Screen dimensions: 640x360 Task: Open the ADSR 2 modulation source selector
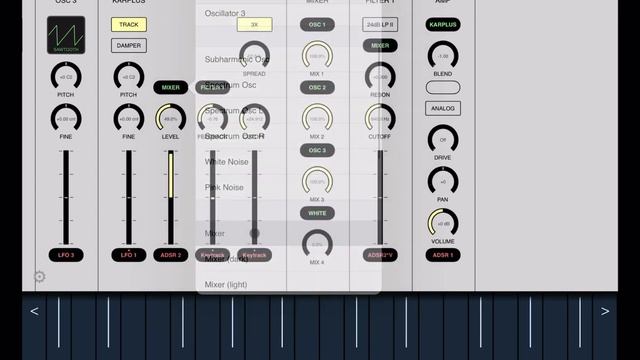coord(171,255)
